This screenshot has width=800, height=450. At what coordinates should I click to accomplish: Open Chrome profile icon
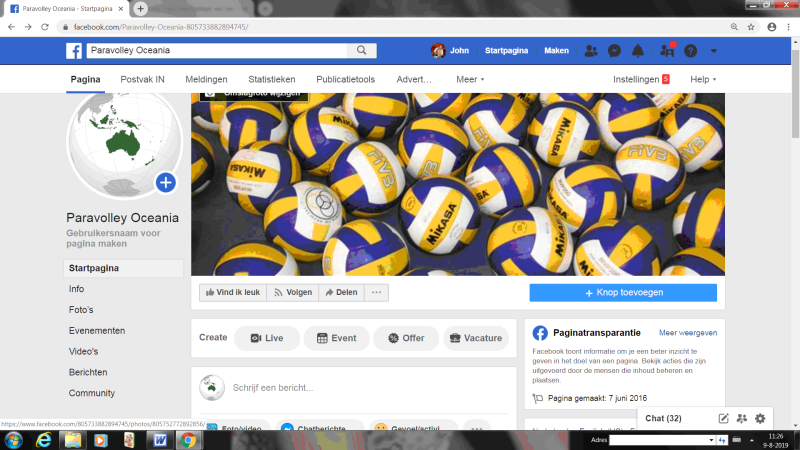771,27
